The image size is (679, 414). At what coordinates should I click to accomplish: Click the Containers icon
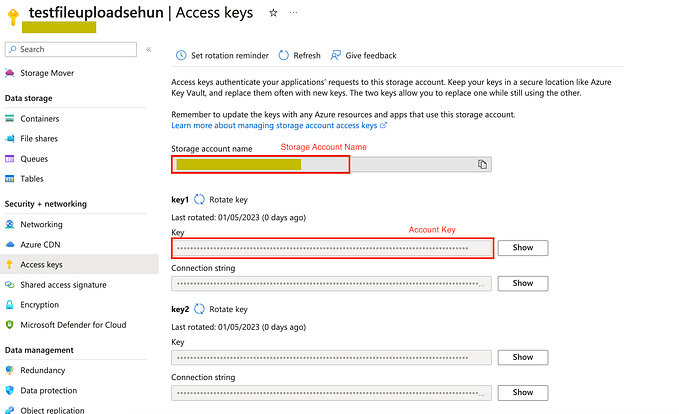(x=10, y=118)
